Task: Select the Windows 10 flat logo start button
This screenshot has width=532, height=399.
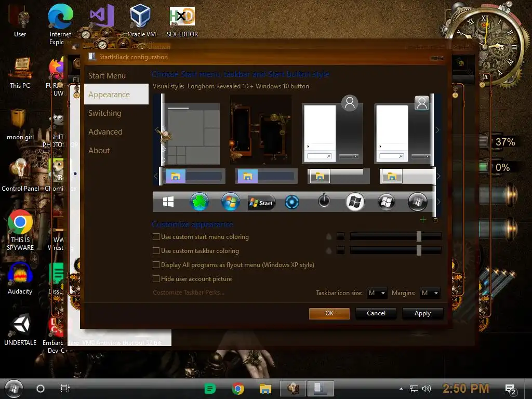Action: point(168,202)
